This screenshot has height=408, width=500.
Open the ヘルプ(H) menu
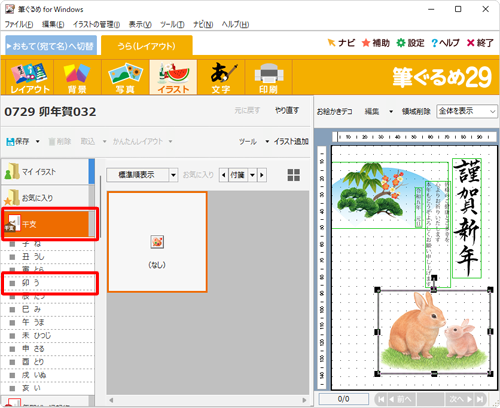(x=235, y=24)
